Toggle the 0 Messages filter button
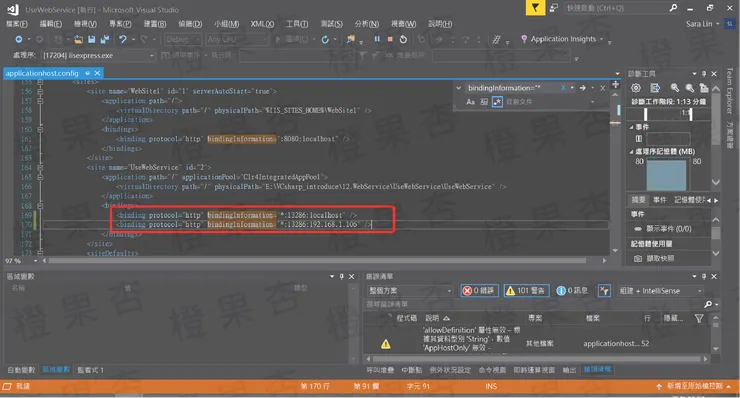Viewport: 740px width, 398px height. (572, 291)
